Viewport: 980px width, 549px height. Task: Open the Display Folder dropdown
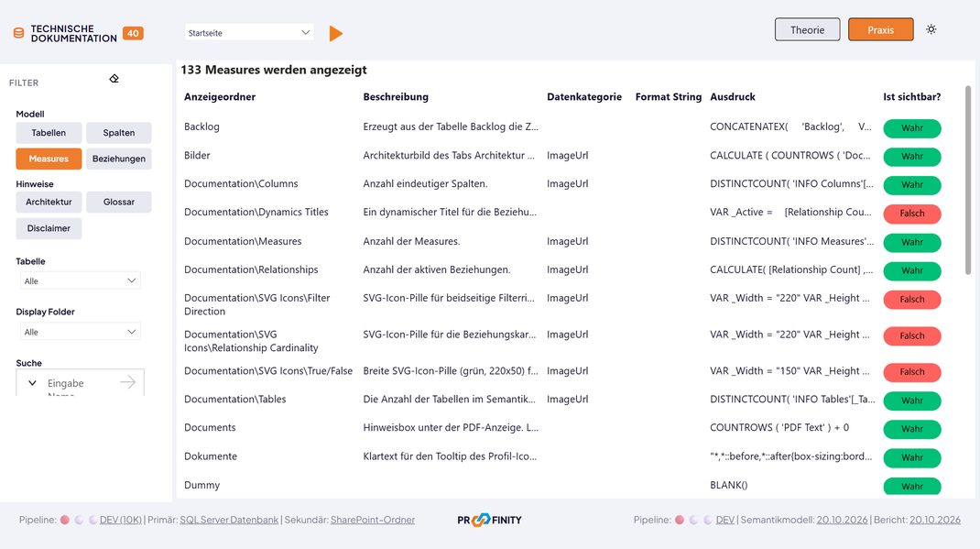80,332
